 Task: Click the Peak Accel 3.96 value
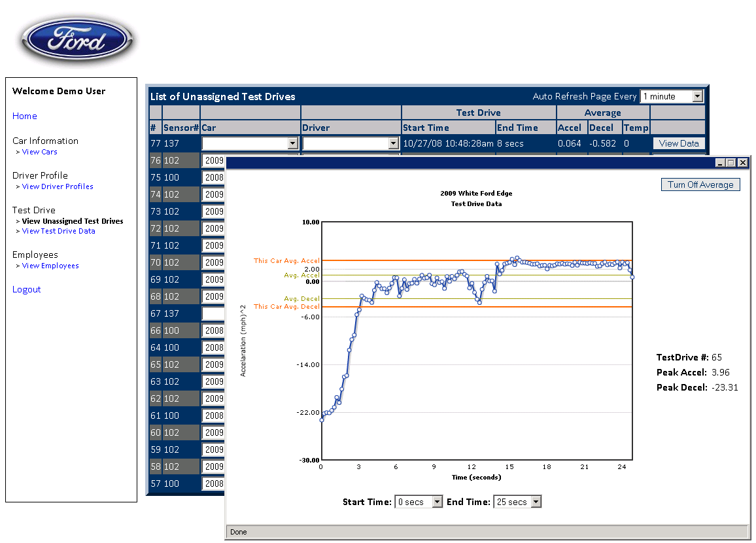pyautogui.click(x=720, y=372)
